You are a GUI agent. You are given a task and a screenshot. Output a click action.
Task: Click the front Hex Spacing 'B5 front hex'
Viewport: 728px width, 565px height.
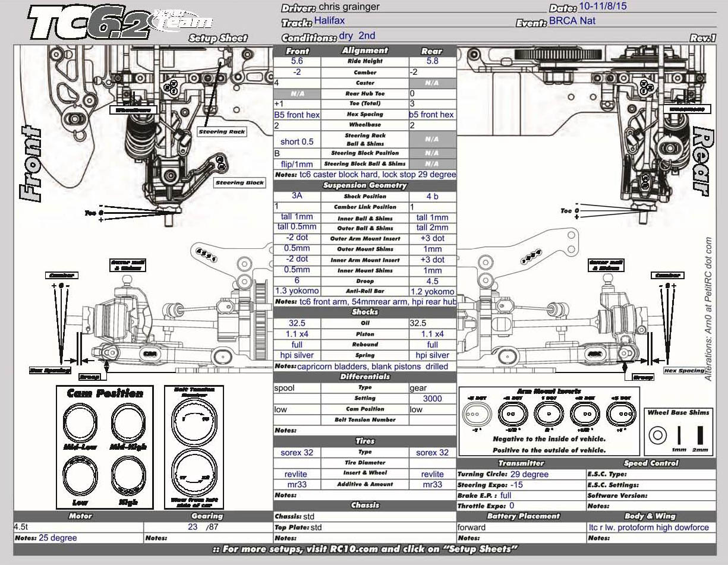[x=297, y=115]
